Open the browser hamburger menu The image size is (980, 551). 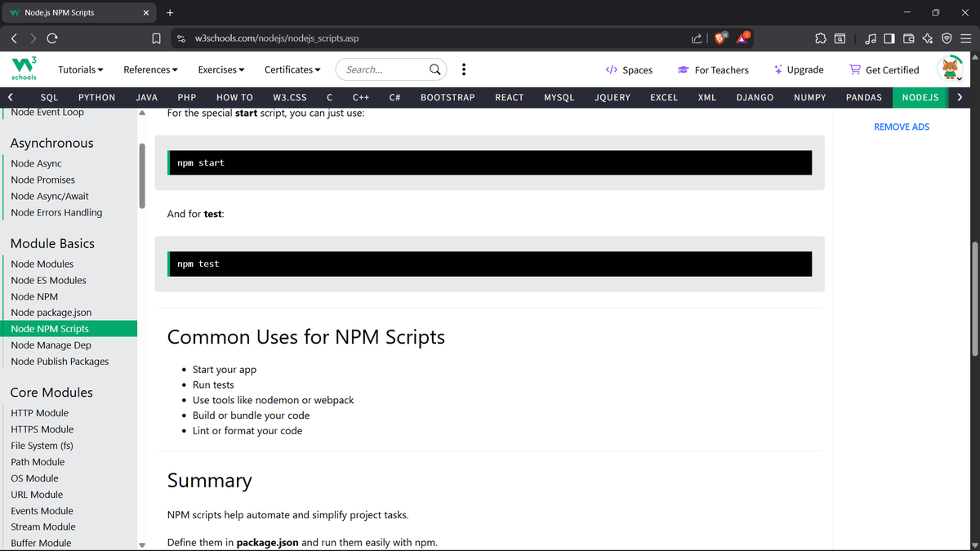965,38
